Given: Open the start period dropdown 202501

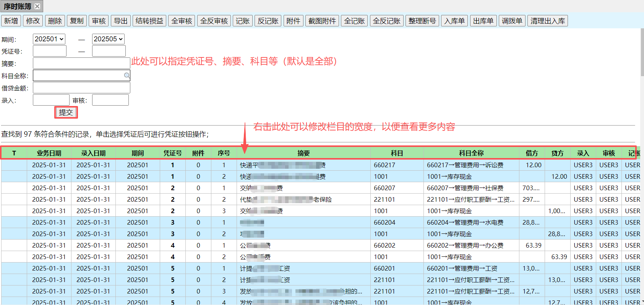Looking at the screenshot, I should click(x=49, y=39).
